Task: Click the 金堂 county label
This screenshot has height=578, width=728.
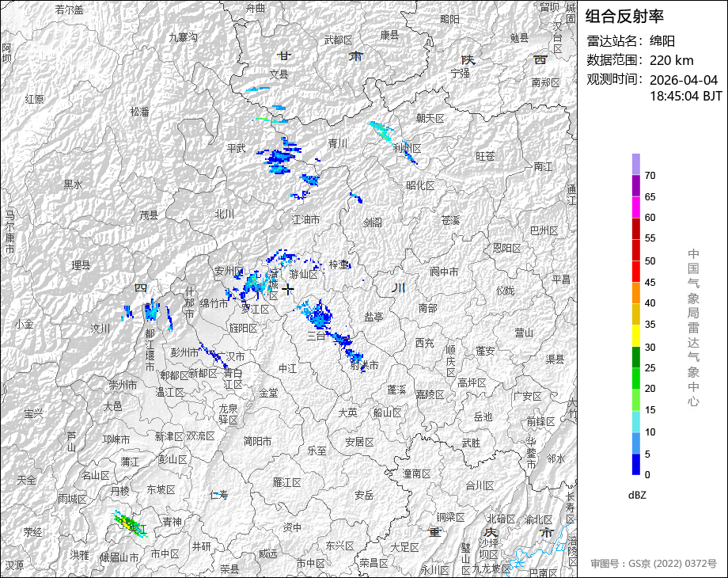Action: [268, 393]
